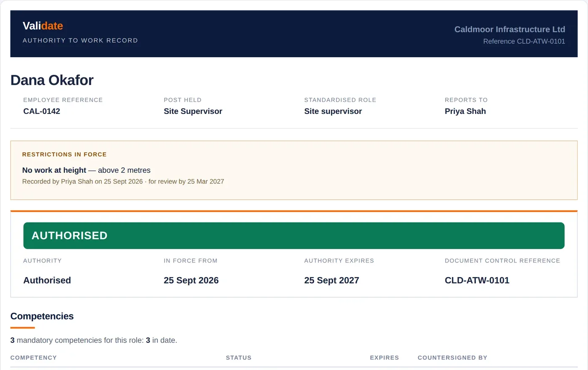Click the Validate logo in header
The height and width of the screenshot is (370, 588).
43,26
